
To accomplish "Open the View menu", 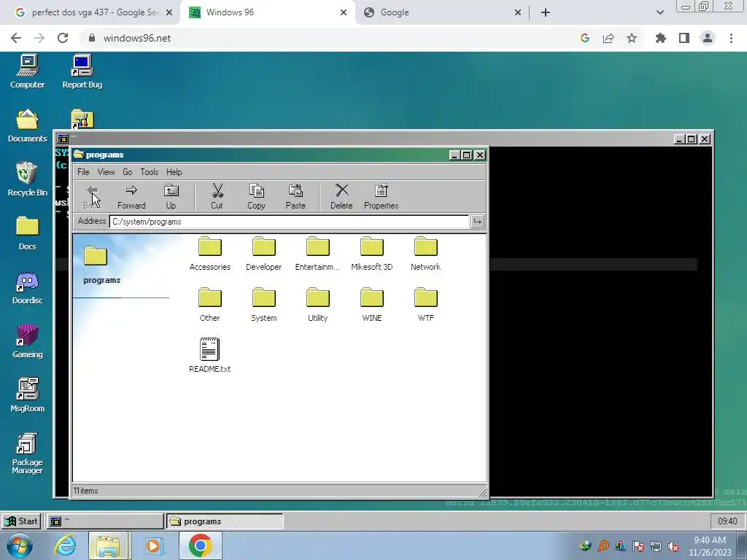I will (106, 172).
